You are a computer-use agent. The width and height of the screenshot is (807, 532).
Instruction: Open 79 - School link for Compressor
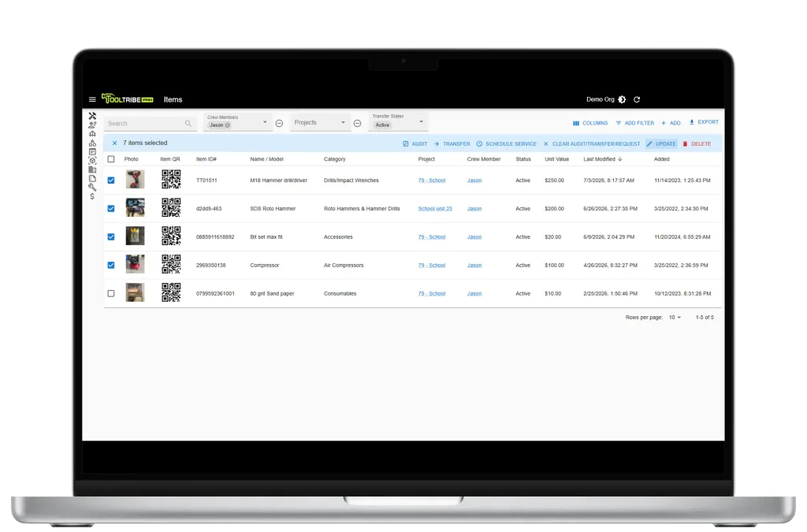pyautogui.click(x=431, y=266)
